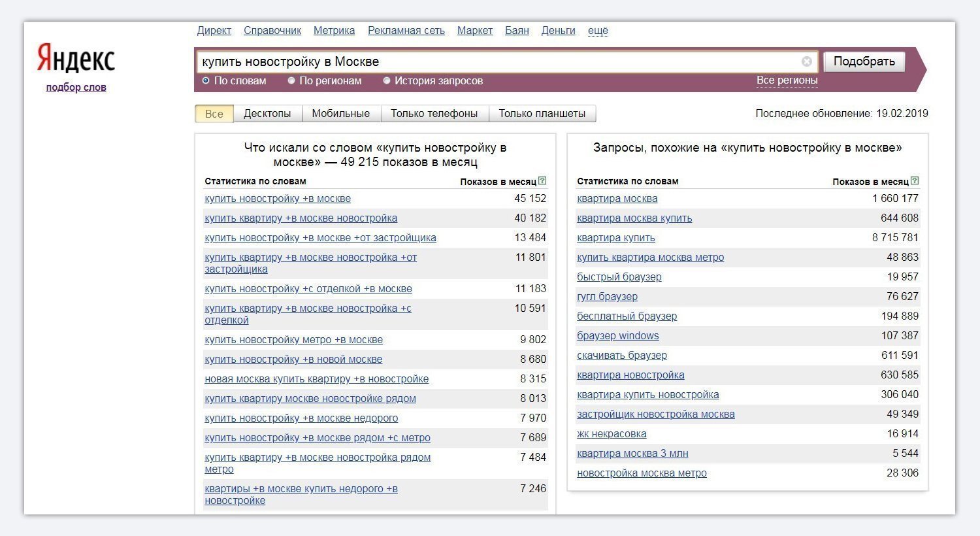
Task: Open купить новостройку +в москве query
Action: 278,199
